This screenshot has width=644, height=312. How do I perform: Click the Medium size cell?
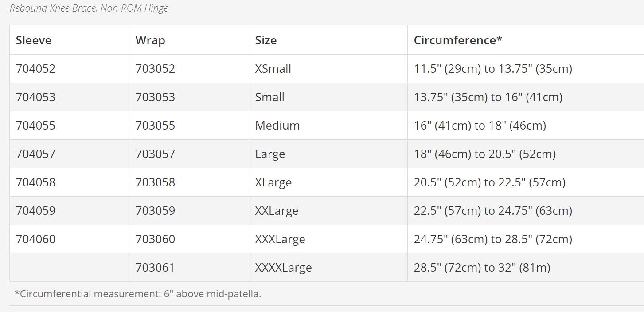pos(277,126)
